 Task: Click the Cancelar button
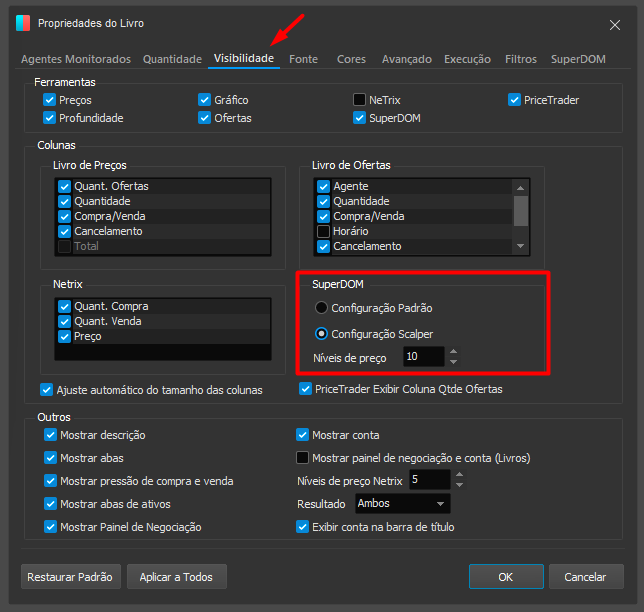pos(586,577)
